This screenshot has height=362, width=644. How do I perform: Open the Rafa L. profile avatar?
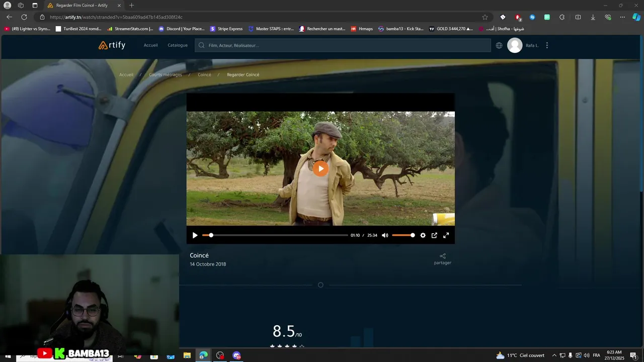[x=515, y=45]
